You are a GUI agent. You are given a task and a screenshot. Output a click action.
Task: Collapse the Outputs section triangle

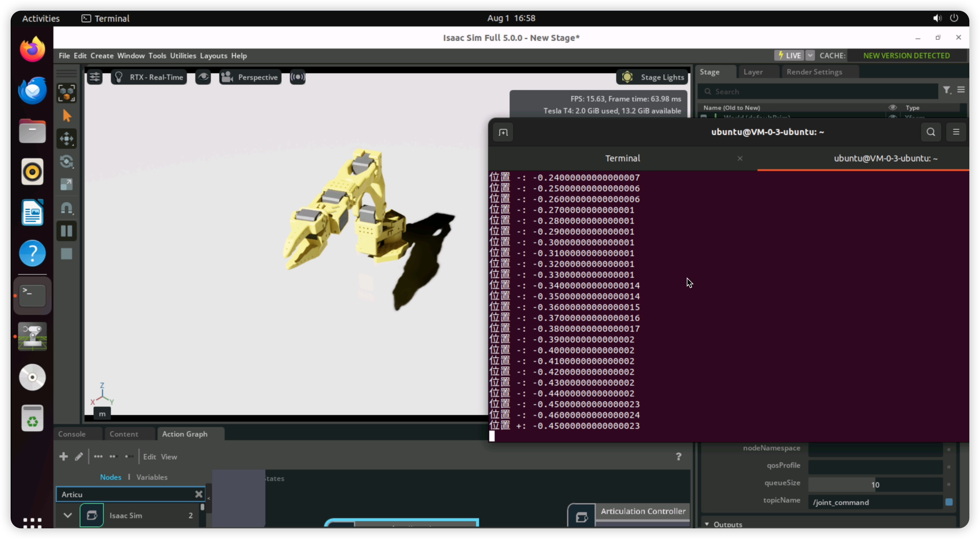[707, 524]
